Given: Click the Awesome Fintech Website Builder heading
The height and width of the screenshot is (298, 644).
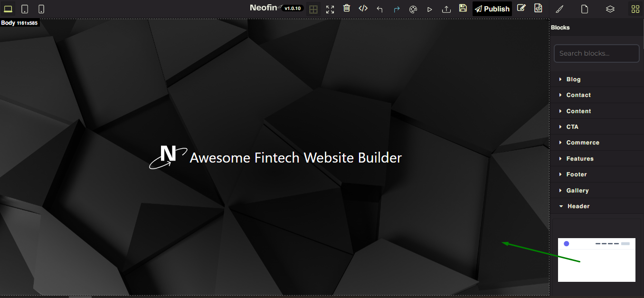Looking at the screenshot, I should [x=296, y=157].
